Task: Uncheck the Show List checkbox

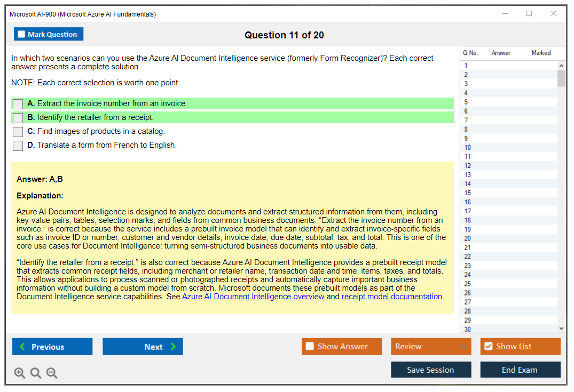Action: point(489,346)
